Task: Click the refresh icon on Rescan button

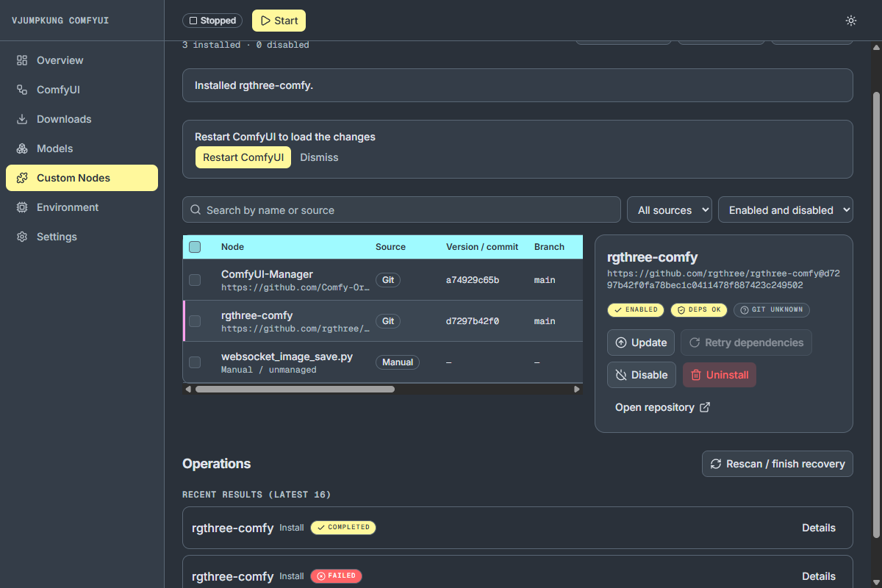Action: pyautogui.click(x=716, y=464)
